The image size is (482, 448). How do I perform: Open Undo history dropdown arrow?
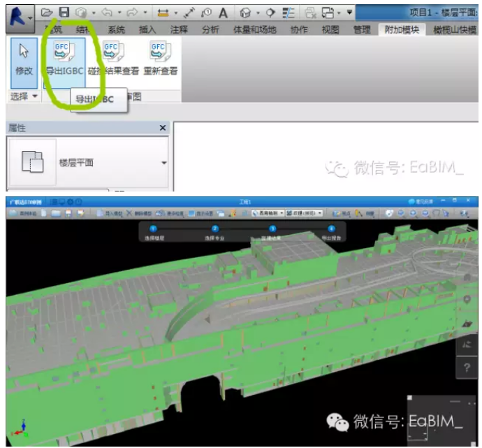tap(119, 13)
